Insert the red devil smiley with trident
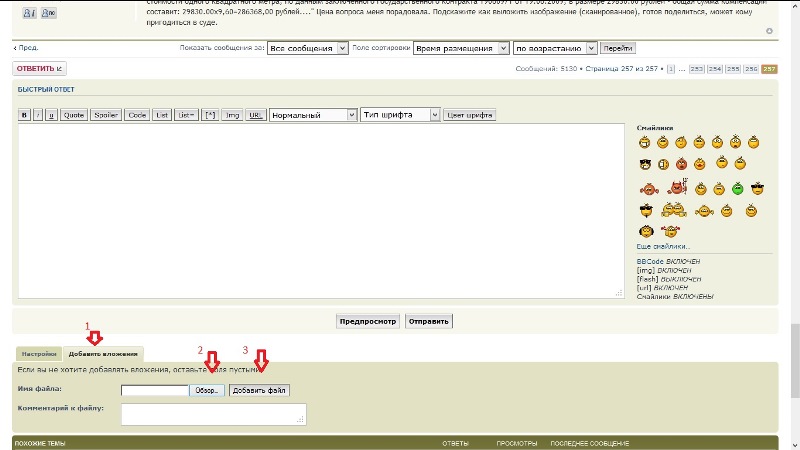 click(x=679, y=187)
